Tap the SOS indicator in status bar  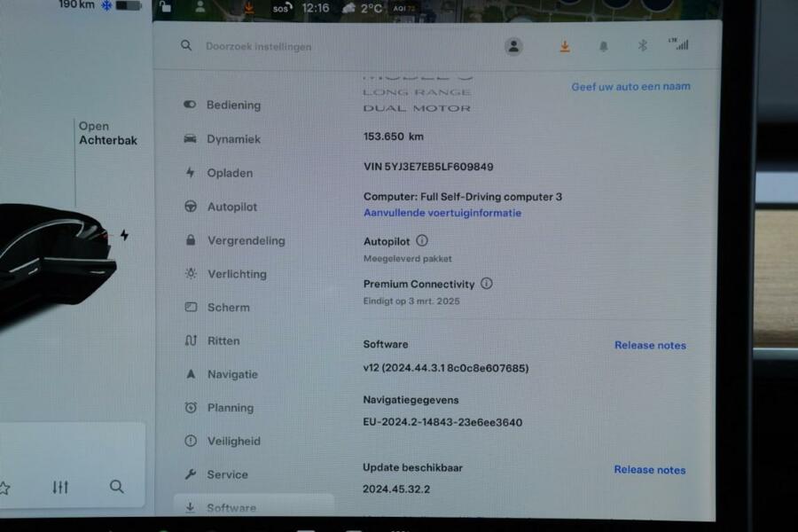pos(282,8)
